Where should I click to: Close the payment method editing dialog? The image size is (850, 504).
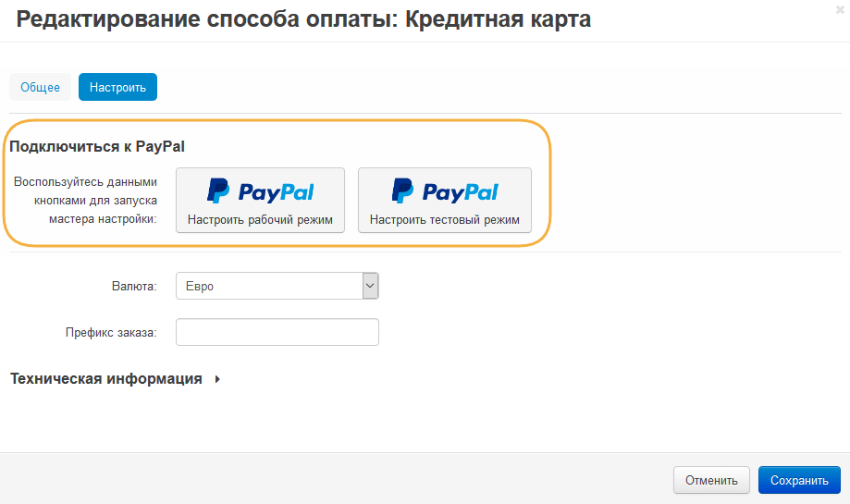pyautogui.click(x=839, y=8)
